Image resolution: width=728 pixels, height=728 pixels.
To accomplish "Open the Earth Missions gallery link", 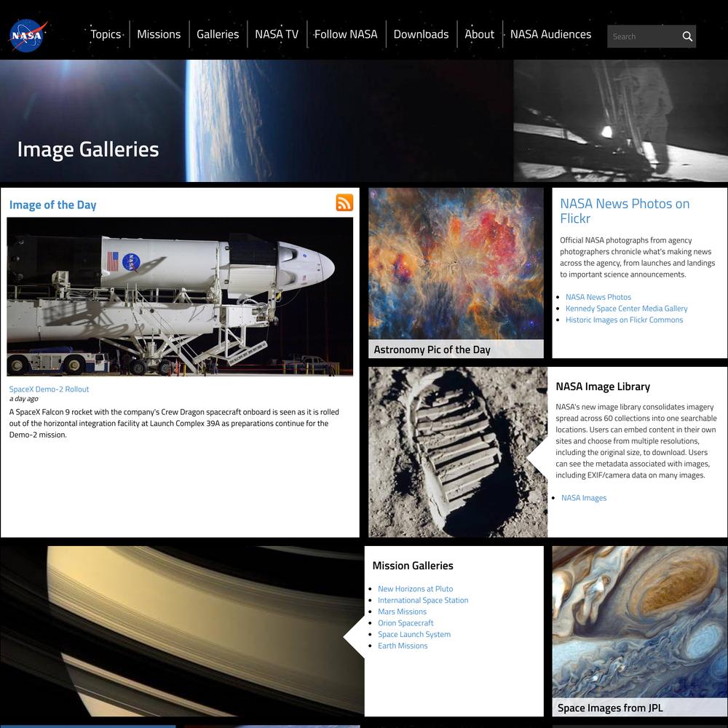I will click(403, 646).
